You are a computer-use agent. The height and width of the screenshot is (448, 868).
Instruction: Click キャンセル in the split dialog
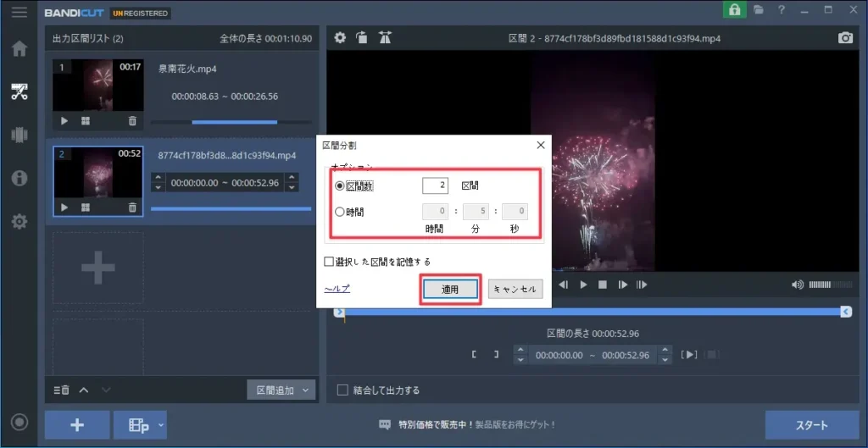click(x=515, y=290)
